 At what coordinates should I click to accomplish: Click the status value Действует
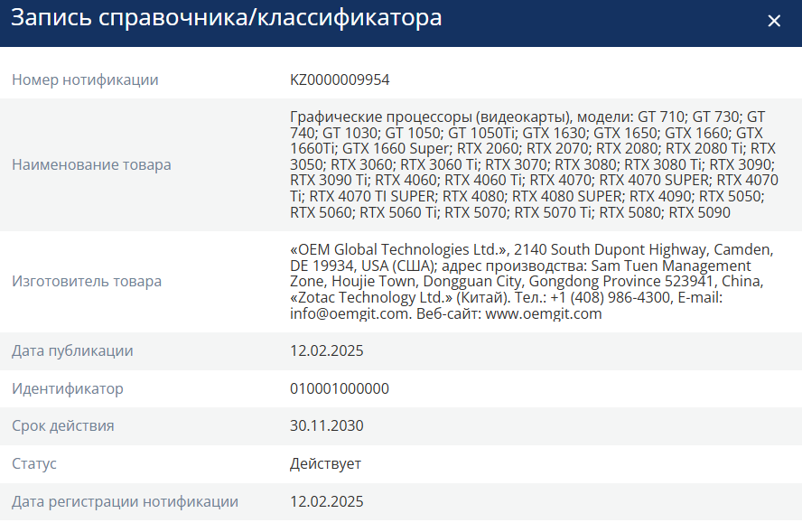[325, 464]
